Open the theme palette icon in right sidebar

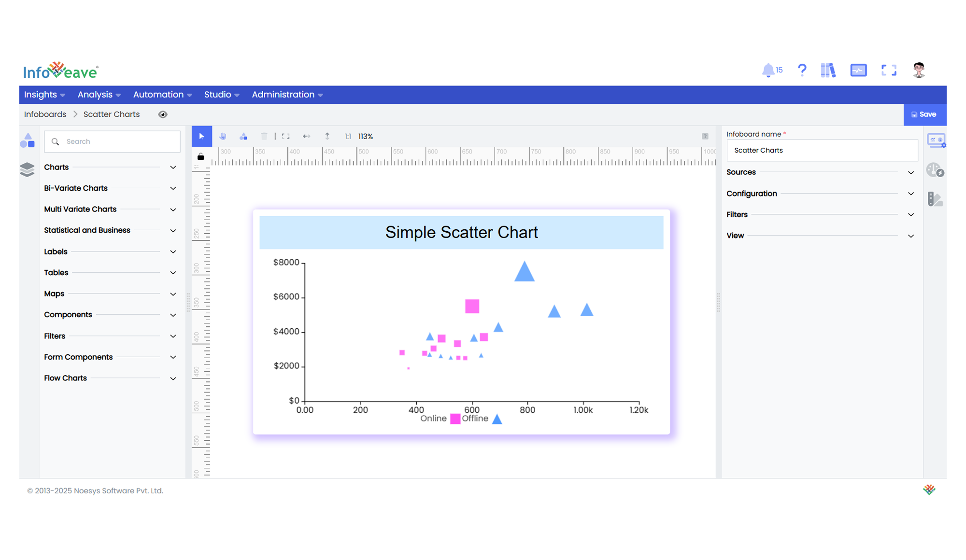coord(935,170)
